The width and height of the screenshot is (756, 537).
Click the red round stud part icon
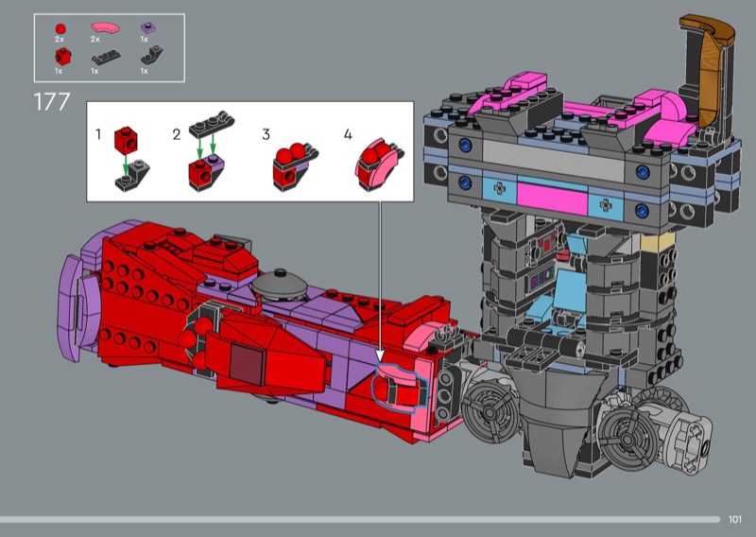point(60,28)
